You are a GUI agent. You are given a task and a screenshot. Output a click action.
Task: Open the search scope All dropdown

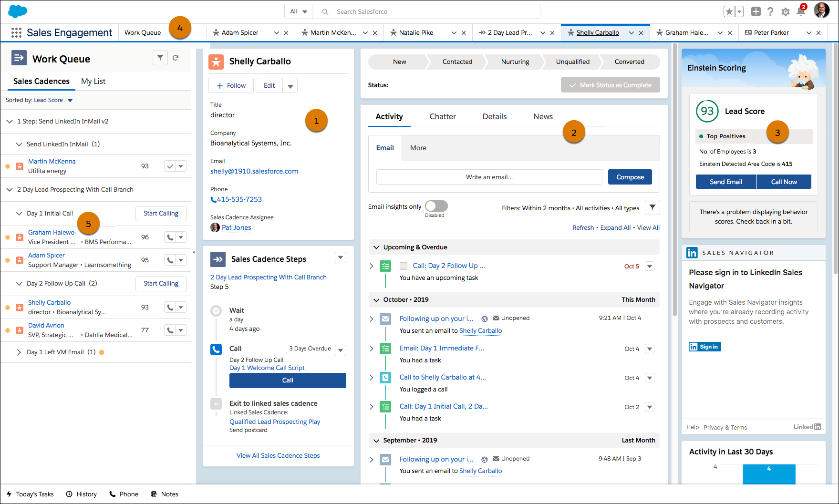pos(299,11)
